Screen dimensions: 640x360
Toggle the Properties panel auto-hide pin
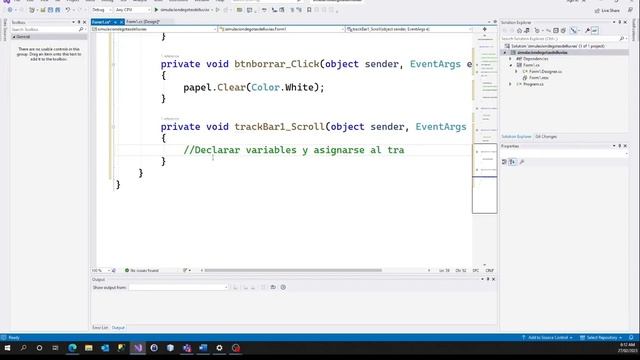coord(620,146)
